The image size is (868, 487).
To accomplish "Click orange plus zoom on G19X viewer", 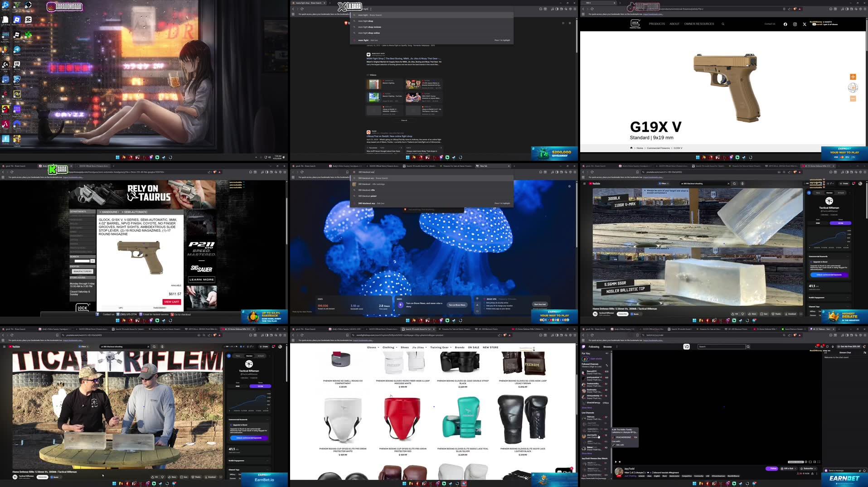I will [x=853, y=77].
